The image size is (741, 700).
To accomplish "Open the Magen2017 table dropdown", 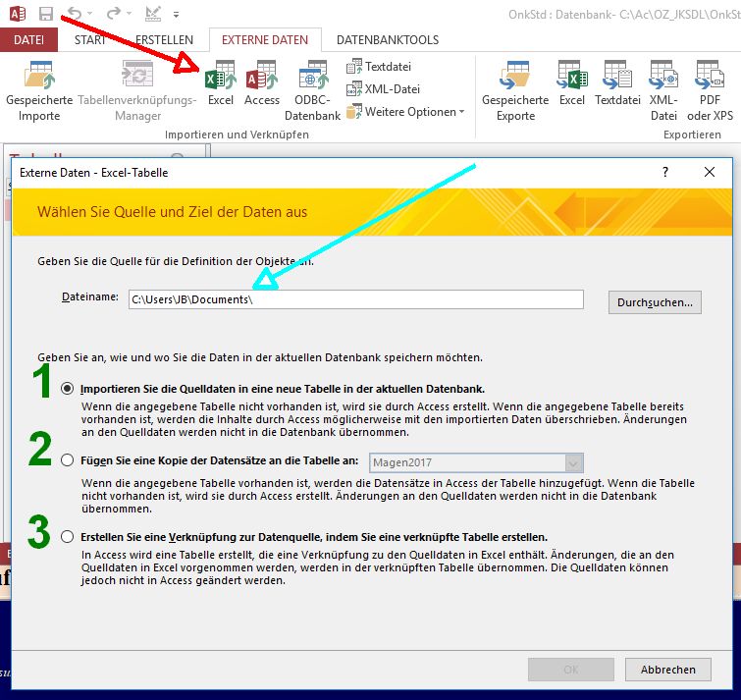I will (x=573, y=462).
